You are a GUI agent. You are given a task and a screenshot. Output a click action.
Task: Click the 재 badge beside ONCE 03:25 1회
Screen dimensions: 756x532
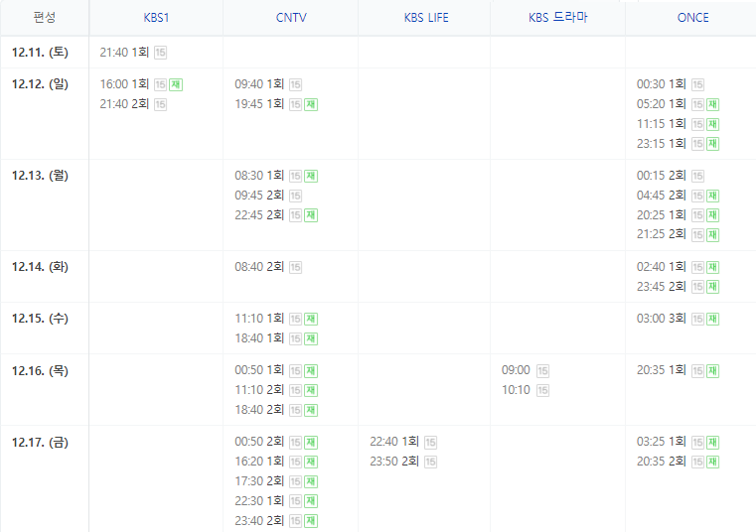point(713,443)
